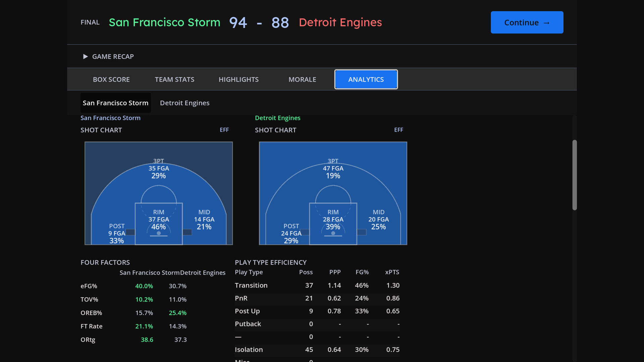Click Detroit MID zone 20 FGA
Screen dimensions: 644x362
coord(378,220)
